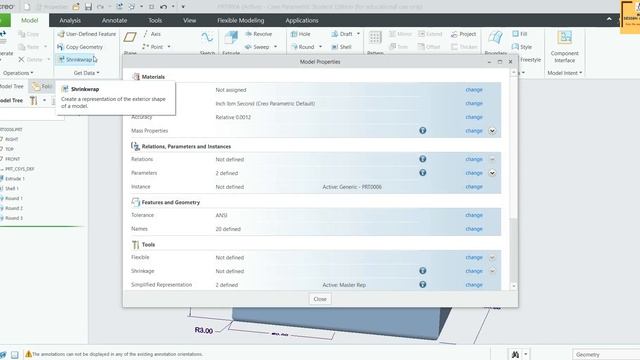Click change link for Simplified Representation
The height and width of the screenshot is (360, 640).
[x=474, y=285]
